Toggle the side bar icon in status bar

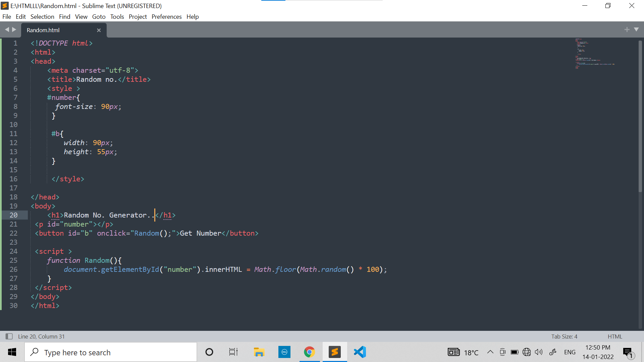(9, 336)
